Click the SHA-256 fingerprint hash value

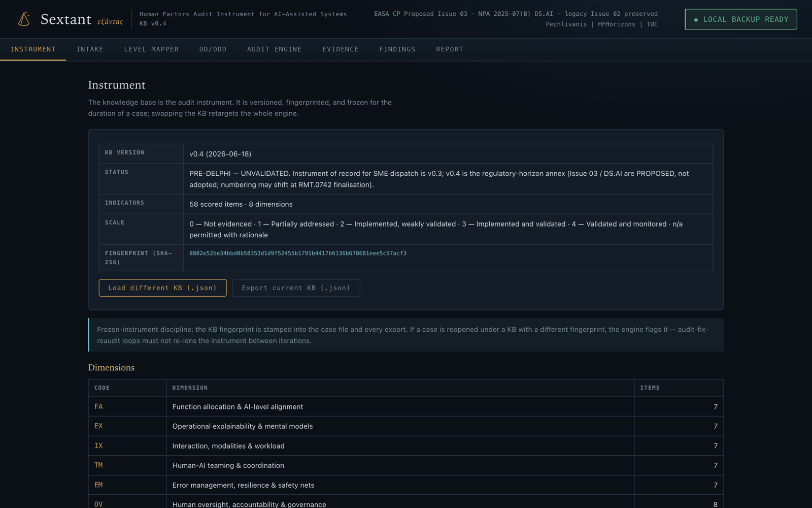coord(298,253)
